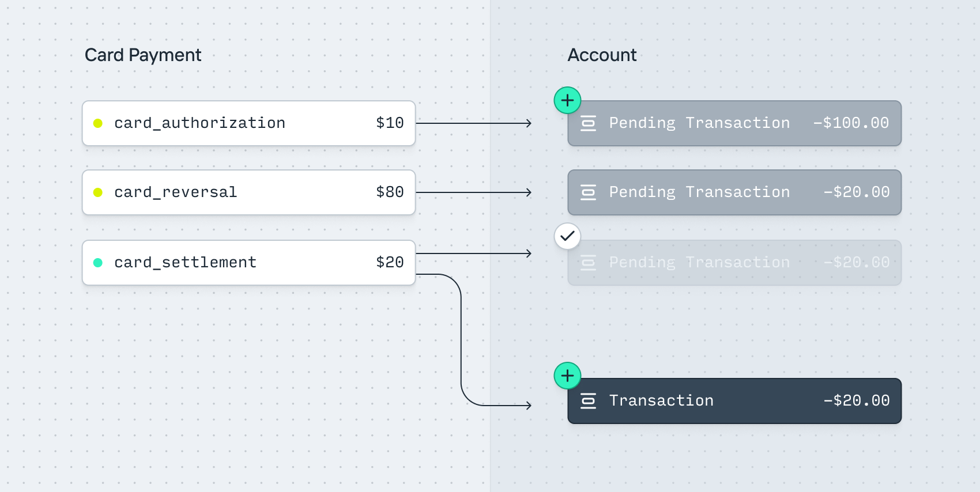Click the green plus icon above the dark Transaction card
The height and width of the screenshot is (492, 980).
point(567,376)
